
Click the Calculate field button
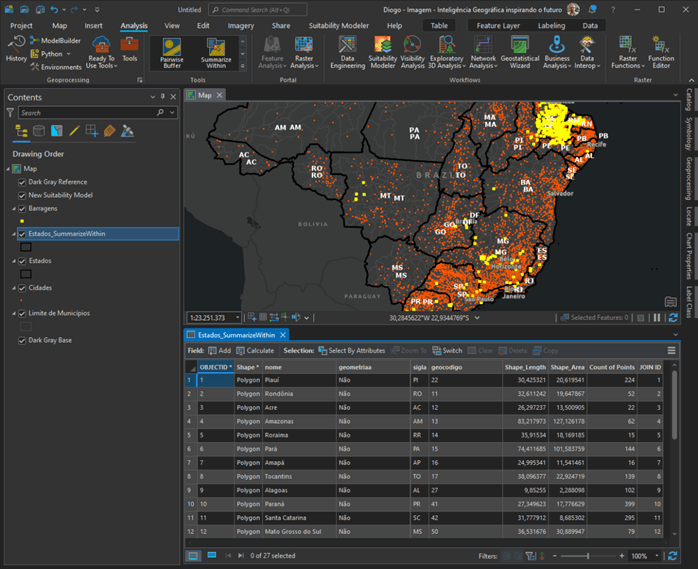[255, 351]
